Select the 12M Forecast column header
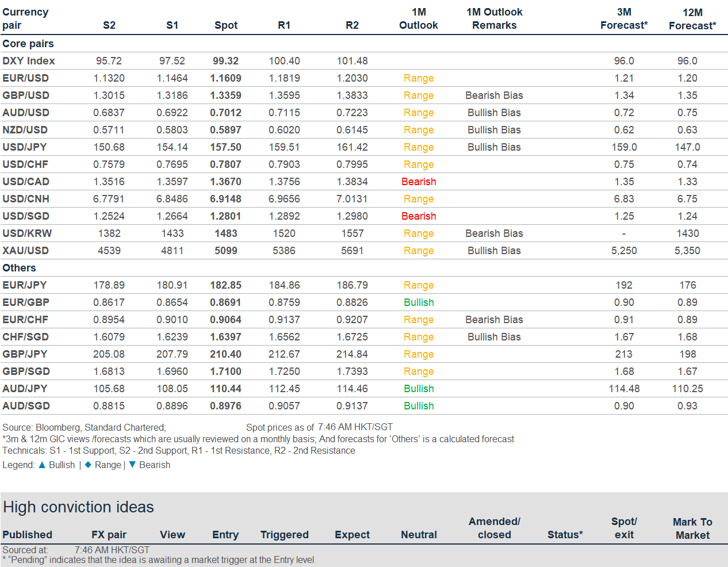 692,19
